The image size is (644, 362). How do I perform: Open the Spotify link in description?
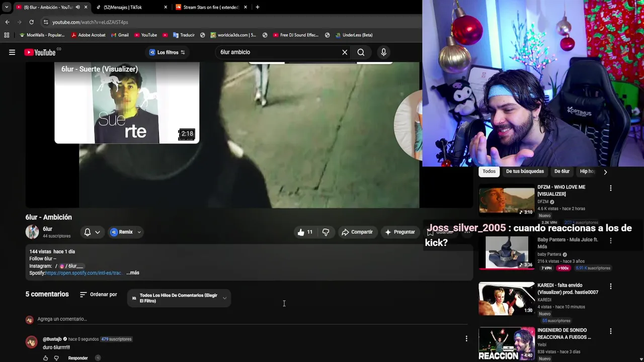83,273
